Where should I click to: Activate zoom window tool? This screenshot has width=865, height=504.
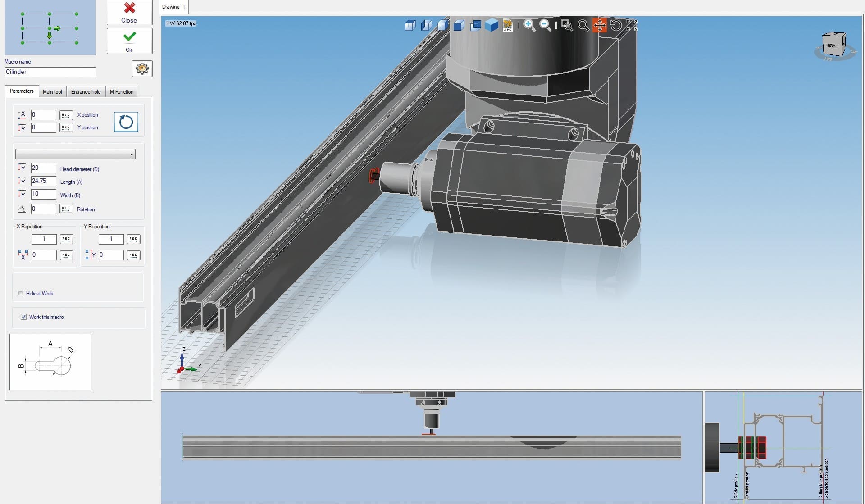pos(567,25)
